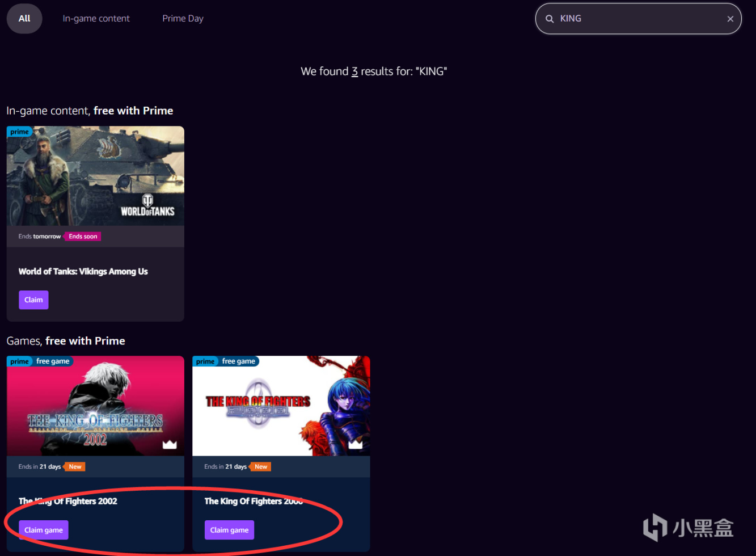Click the free game badge on KOF 2002
Image resolution: width=756 pixels, height=556 pixels.
coord(53,361)
